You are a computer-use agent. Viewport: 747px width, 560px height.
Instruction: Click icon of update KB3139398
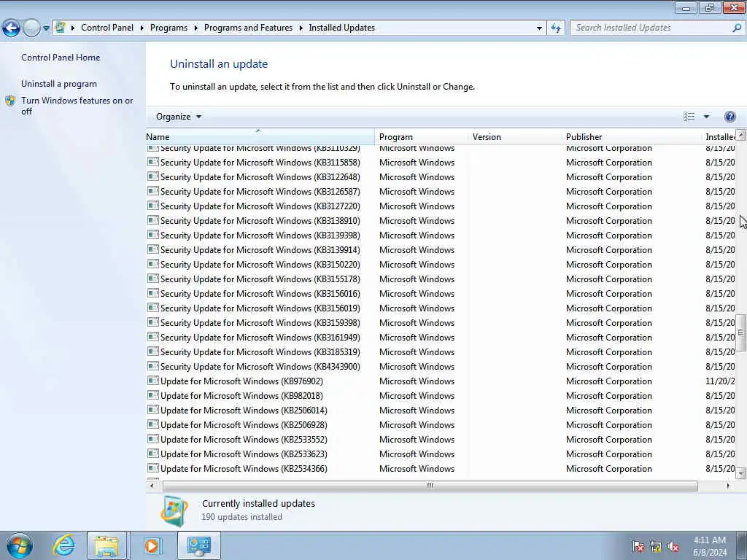(153, 236)
